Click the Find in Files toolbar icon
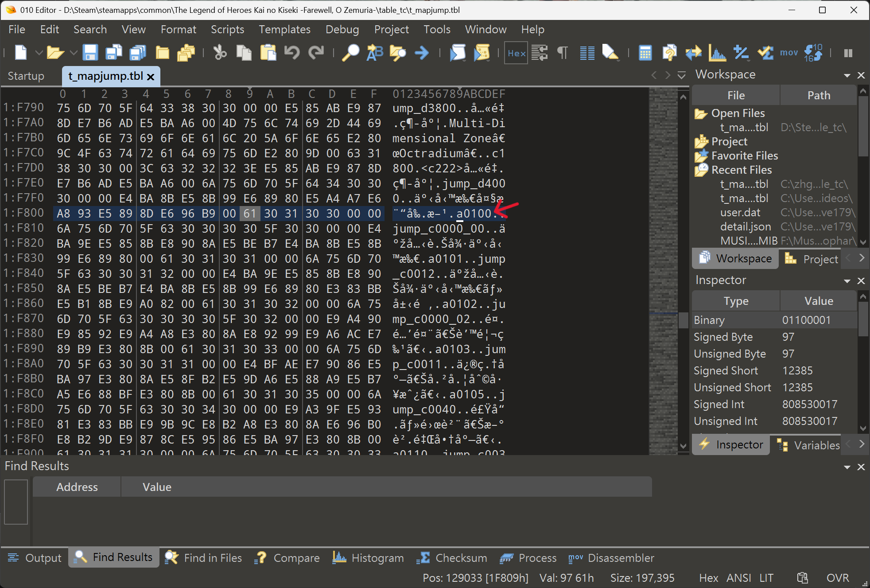The height and width of the screenshot is (588, 870). coord(398,53)
